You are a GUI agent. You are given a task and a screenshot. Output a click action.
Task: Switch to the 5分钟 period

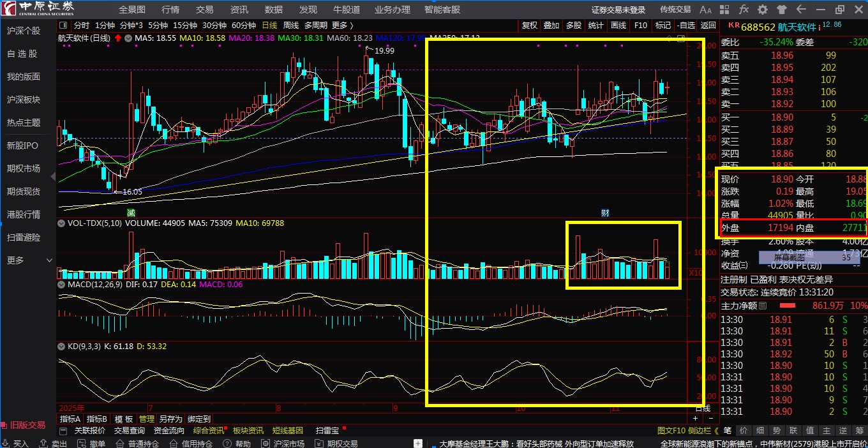point(158,26)
